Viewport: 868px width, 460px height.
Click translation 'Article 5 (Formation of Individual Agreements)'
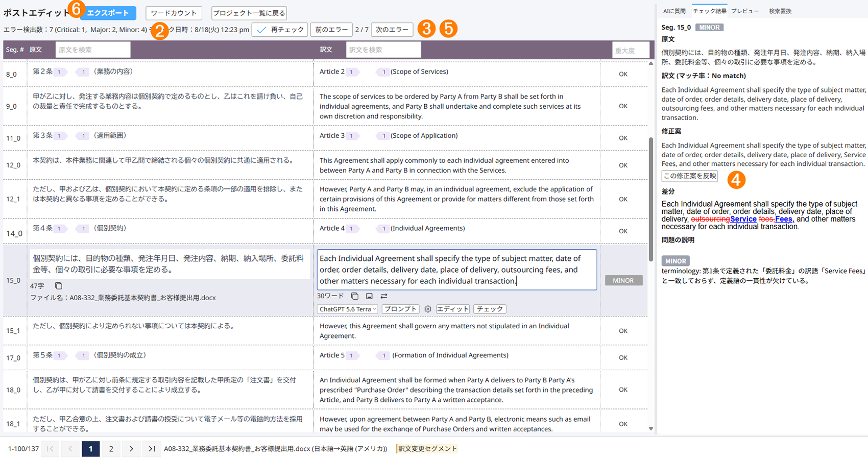click(414, 355)
